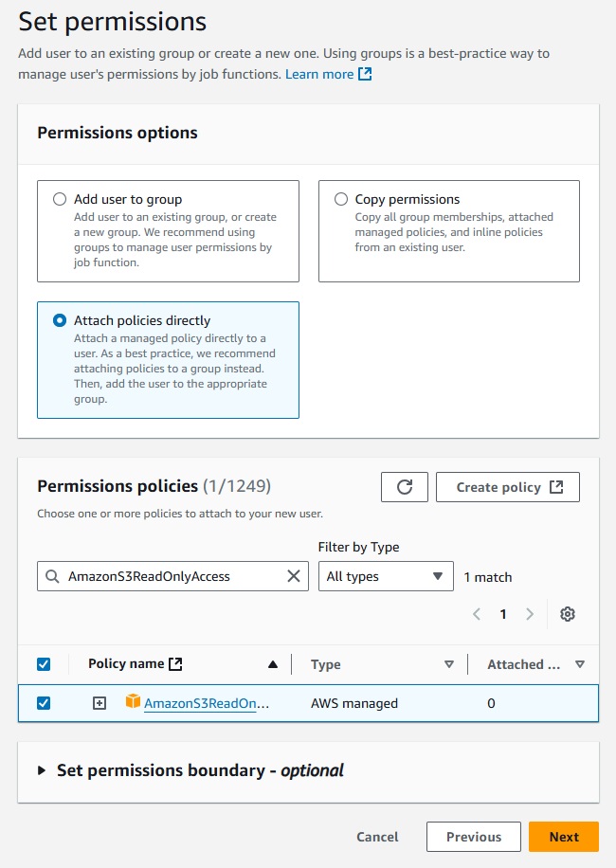Open the Filter by Type dropdown

(x=385, y=576)
